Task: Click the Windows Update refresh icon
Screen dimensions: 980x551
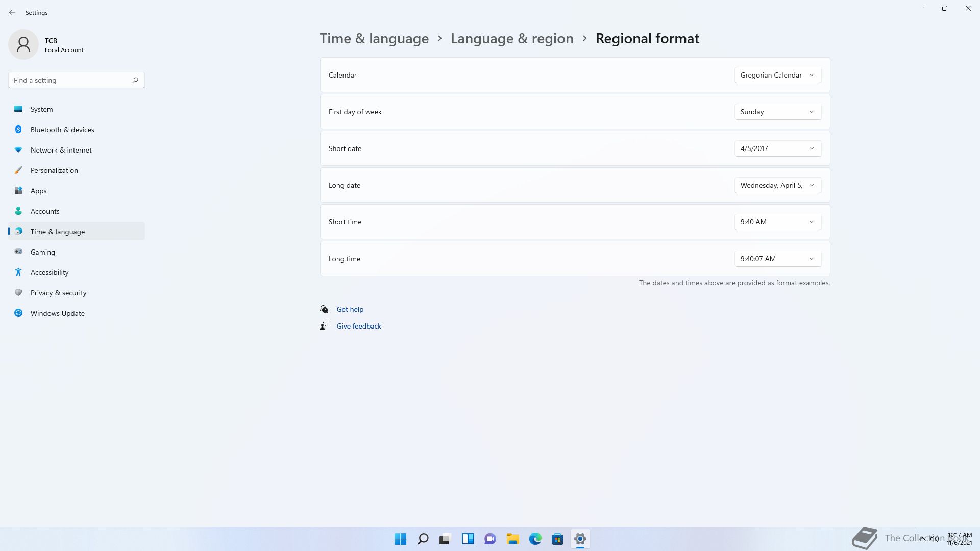Action: 18,313
